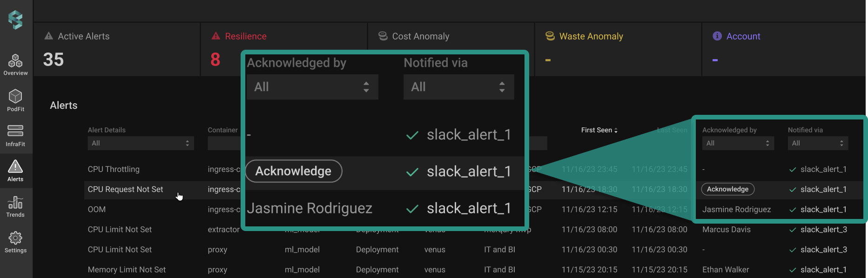Select the Active Alerts tab
The height and width of the screenshot is (278, 868).
(83, 36)
